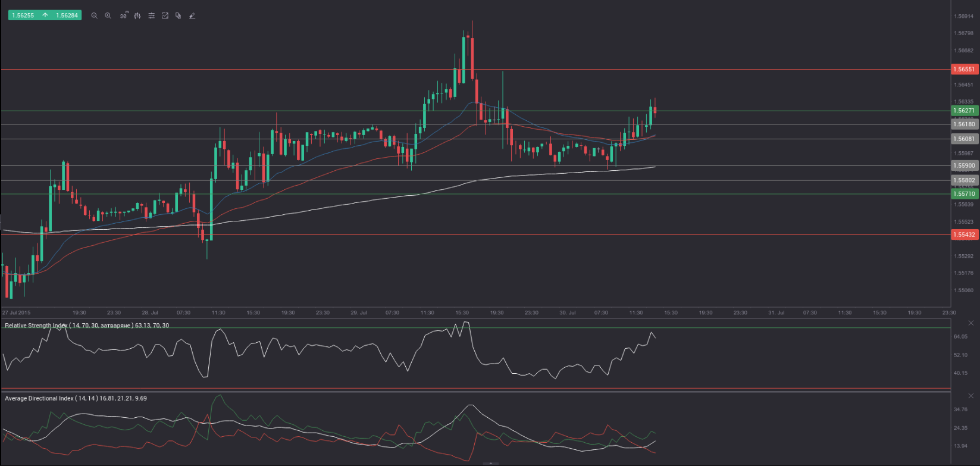Click the 29. Jul date on time axis
Image resolution: width=980 pixels, height=466 pixels.
[358, 312]
